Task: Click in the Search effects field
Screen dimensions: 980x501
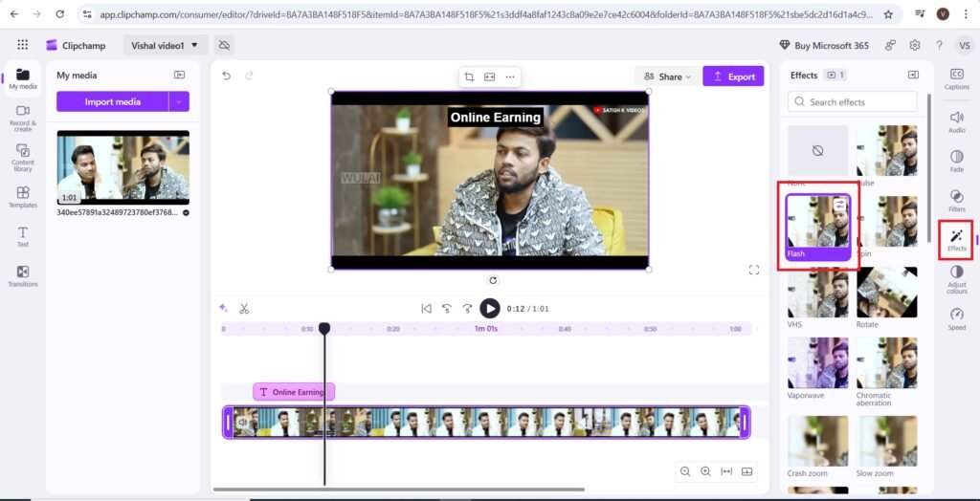Action: tap(853, 101)
